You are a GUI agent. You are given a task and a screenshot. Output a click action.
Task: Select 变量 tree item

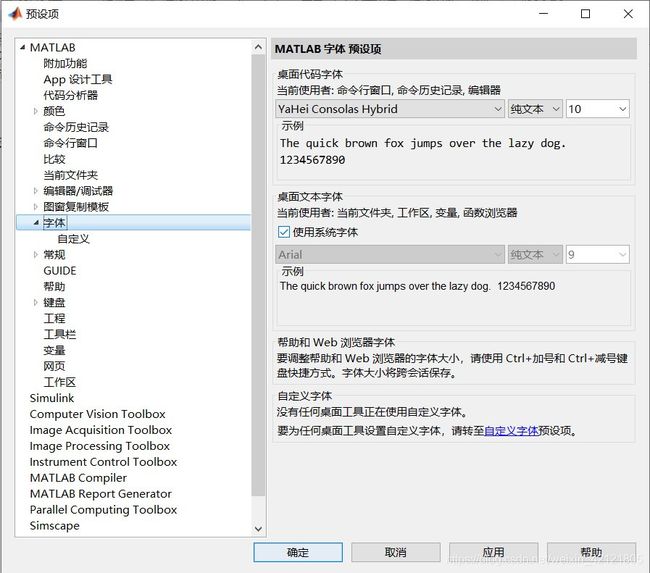click(x=54, y=350)
